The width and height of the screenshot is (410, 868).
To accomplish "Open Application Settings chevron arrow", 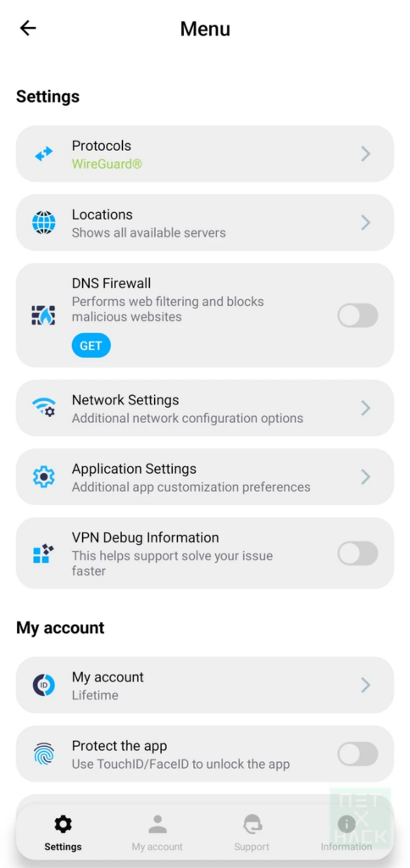I will (366, 476).
